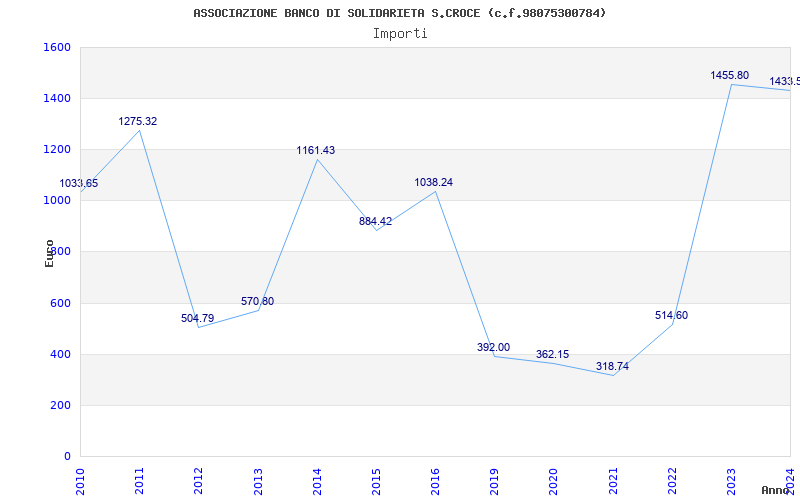
Task: Click the 514.60 data label
Action: (x=671, y=316)
